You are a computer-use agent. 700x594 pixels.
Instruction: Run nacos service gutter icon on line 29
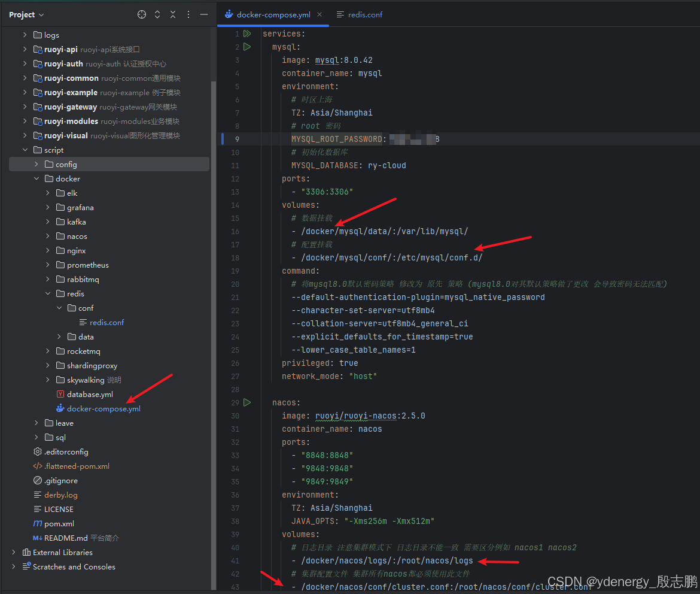pyautogui.click(x=246, y=402)
